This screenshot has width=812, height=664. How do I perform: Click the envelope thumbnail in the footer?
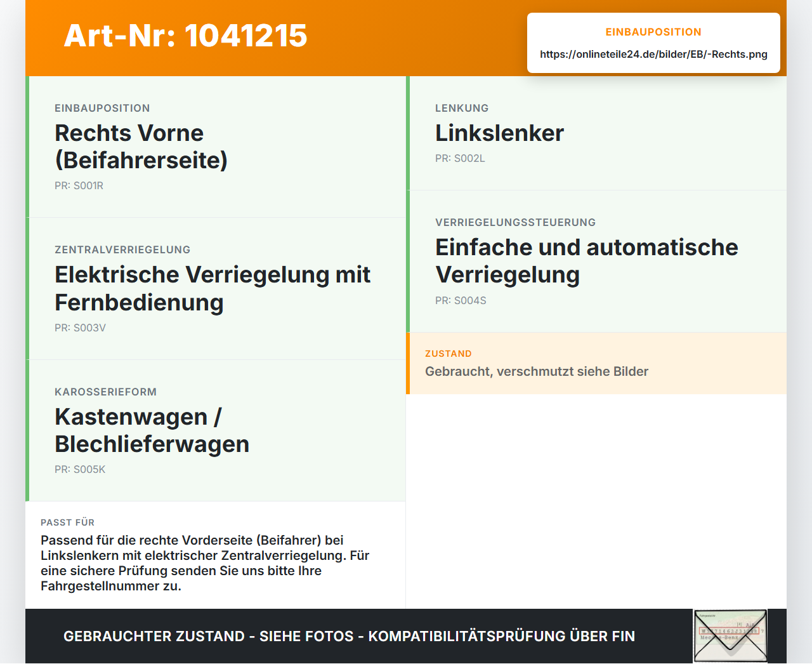tap(730, 636)
